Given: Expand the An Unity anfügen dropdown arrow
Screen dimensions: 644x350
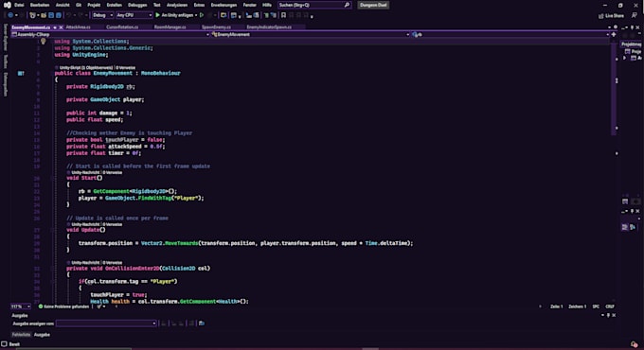Looking at the screenshot, I should [x=196, y=15].
